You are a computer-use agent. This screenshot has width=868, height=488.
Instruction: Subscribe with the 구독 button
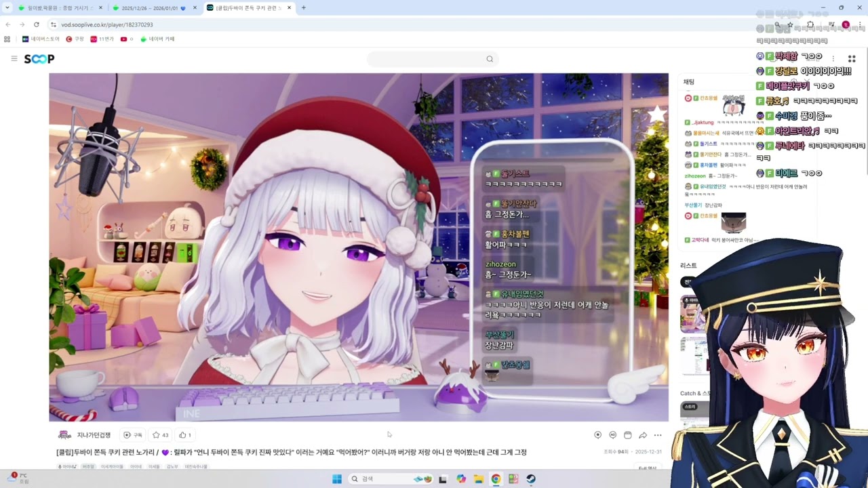[133, 435]
